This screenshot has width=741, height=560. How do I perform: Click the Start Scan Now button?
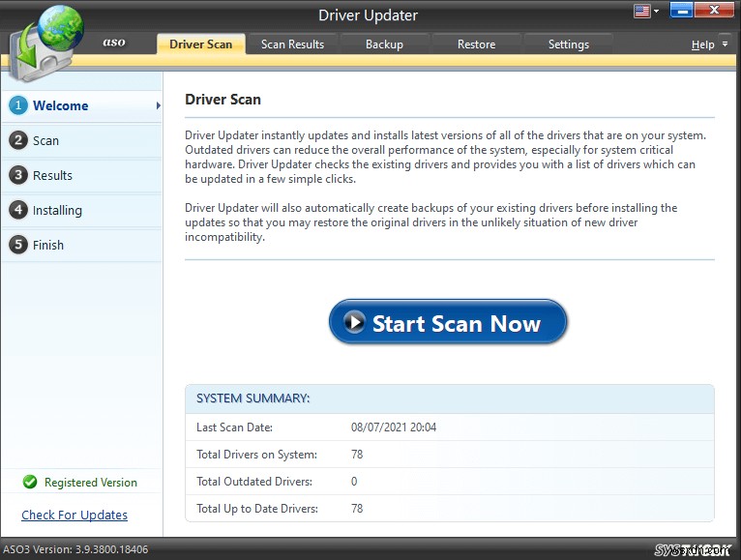coord(448,322)
